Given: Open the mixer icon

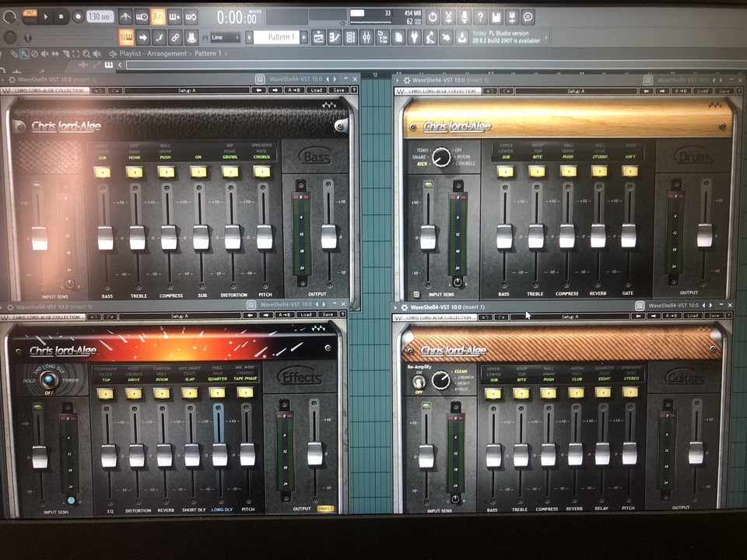Looking at the screenshot, I should 366,37.
